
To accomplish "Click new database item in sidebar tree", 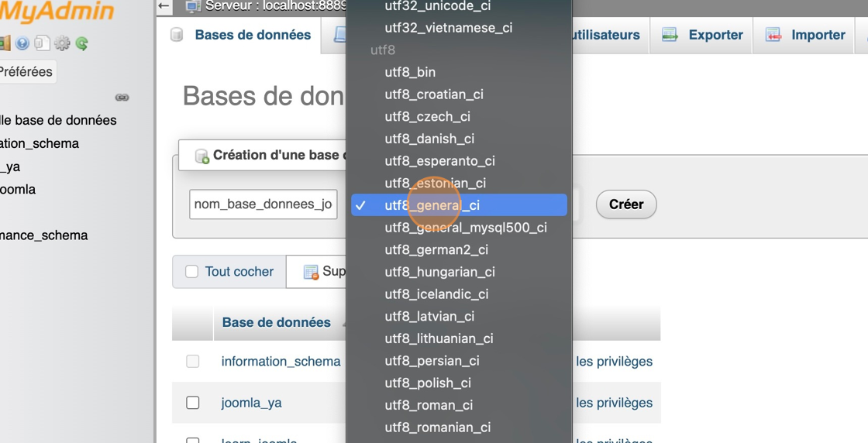I will click(x=58, y=120).
